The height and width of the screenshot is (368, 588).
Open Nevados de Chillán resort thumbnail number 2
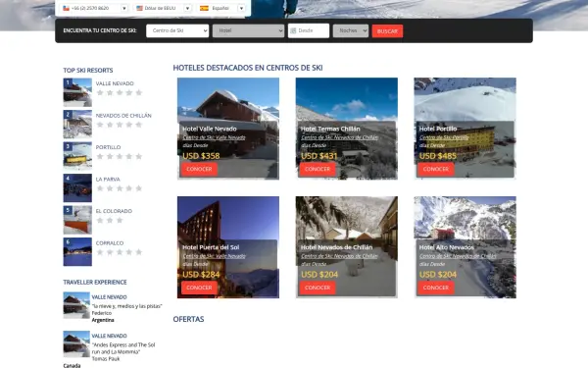tap(77, 125)
